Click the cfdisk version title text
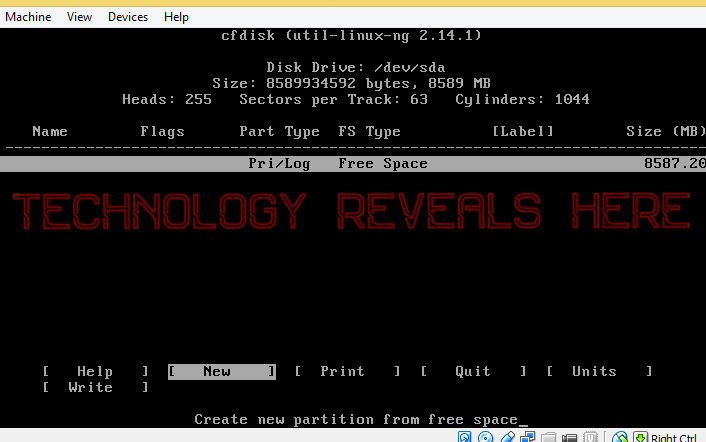Image resolution: width=706 pixels, height=442 pixels. (x=352, y=35)
